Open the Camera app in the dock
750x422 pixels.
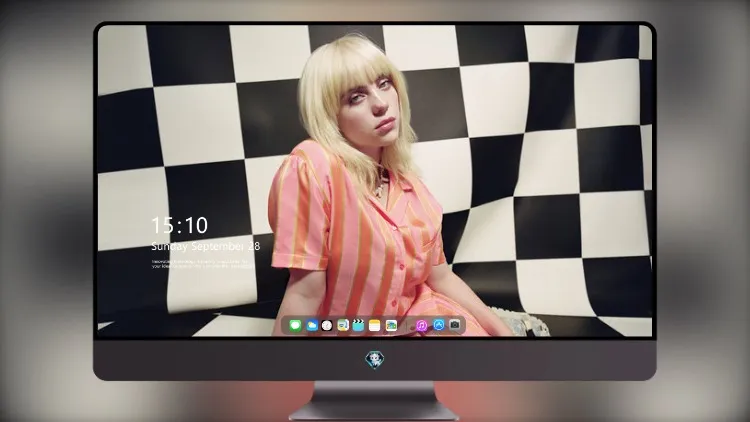click(455, 325)
